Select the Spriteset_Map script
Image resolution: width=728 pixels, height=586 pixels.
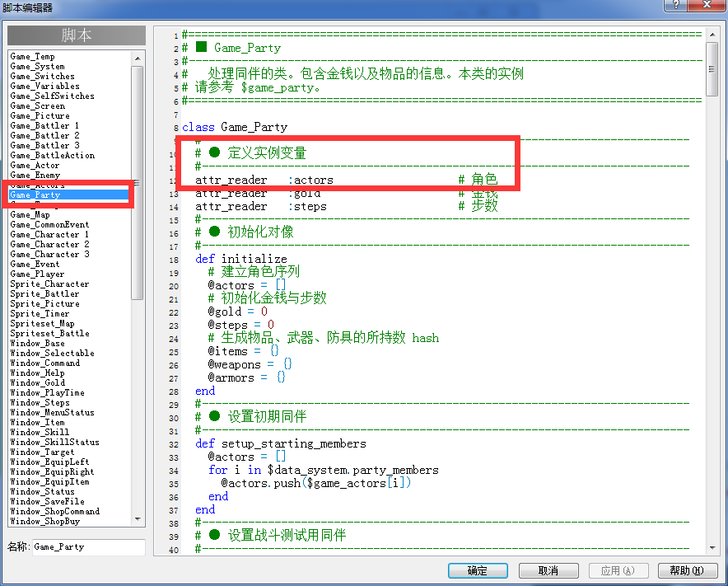42,323
